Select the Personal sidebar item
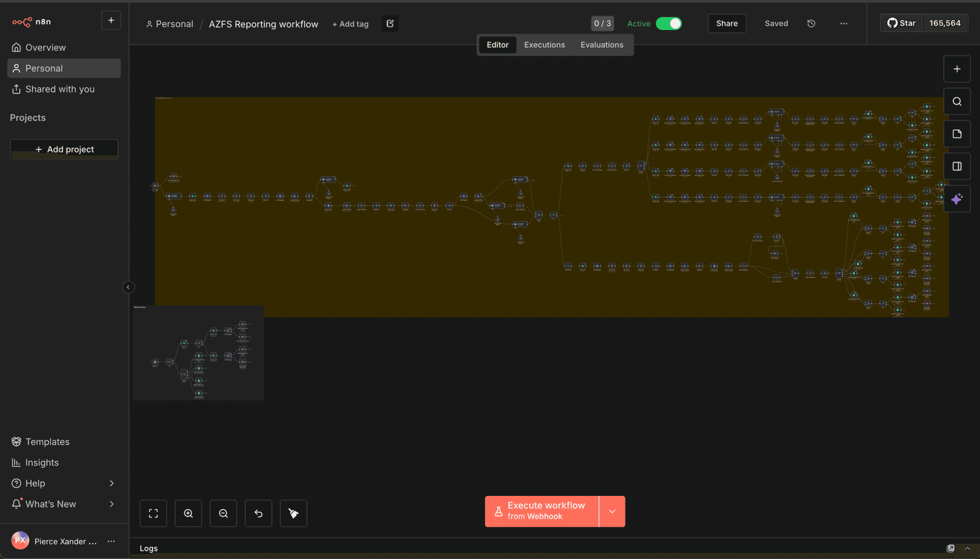 point(64,68)
